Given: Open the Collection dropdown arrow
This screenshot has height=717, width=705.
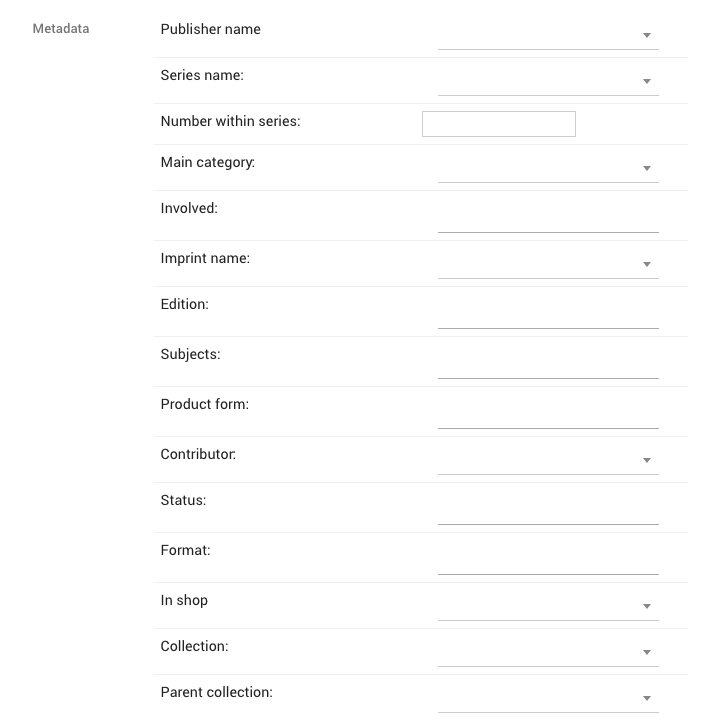Looking at the screenshot, I should (x=647, y=653).
